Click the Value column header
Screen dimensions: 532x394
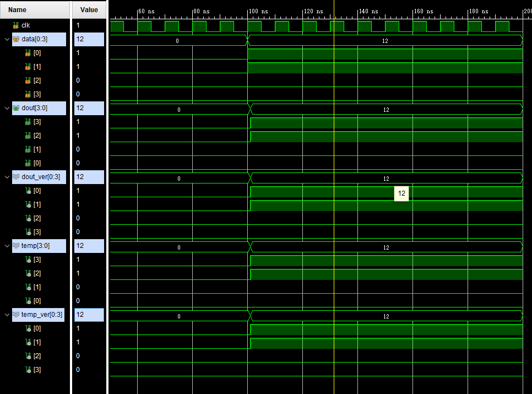pyautogui.click(x=89, y=10)
